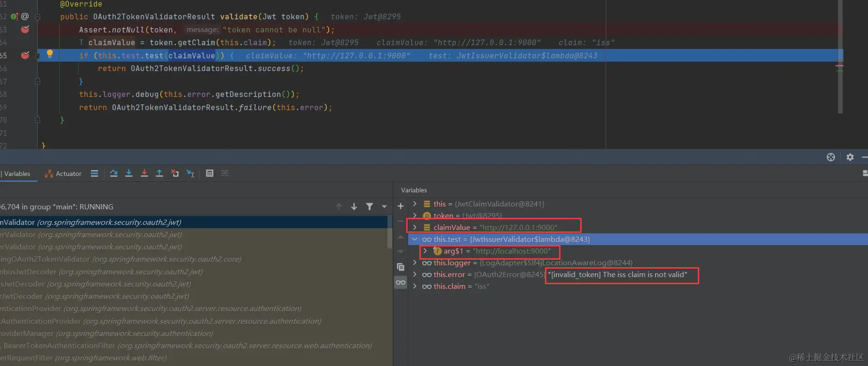Click the Step Into debugger icon

point(129,174)
